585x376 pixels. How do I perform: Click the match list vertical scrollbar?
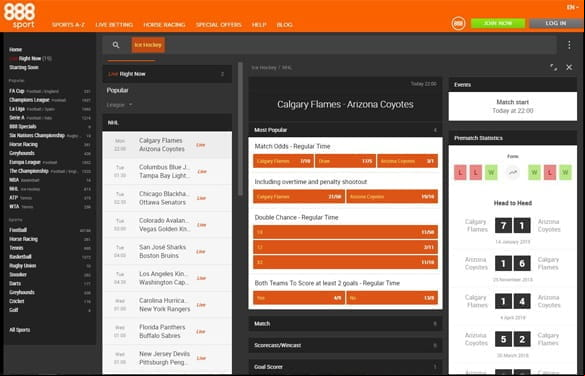click(240, 129)
